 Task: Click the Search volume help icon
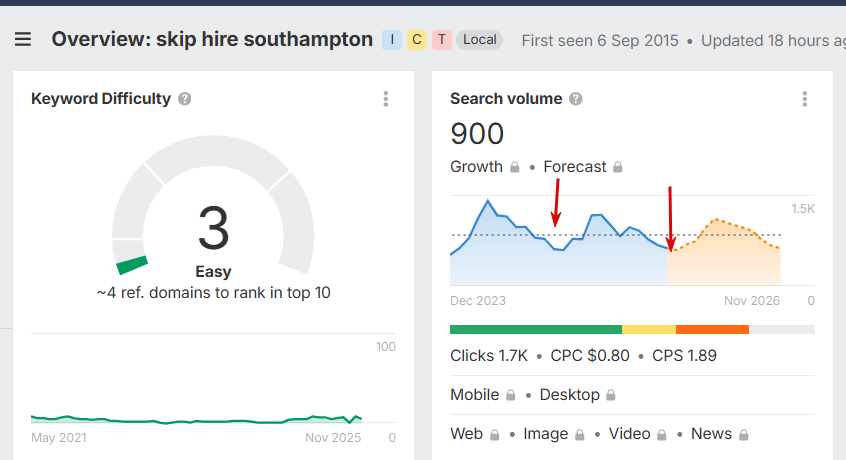pyautogui.click(x=575, y=99)
